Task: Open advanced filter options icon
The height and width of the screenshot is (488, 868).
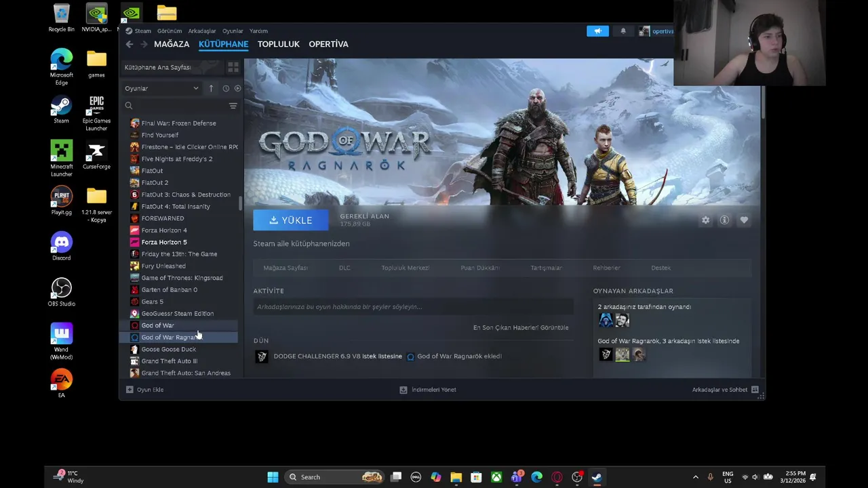Action: 233,106
